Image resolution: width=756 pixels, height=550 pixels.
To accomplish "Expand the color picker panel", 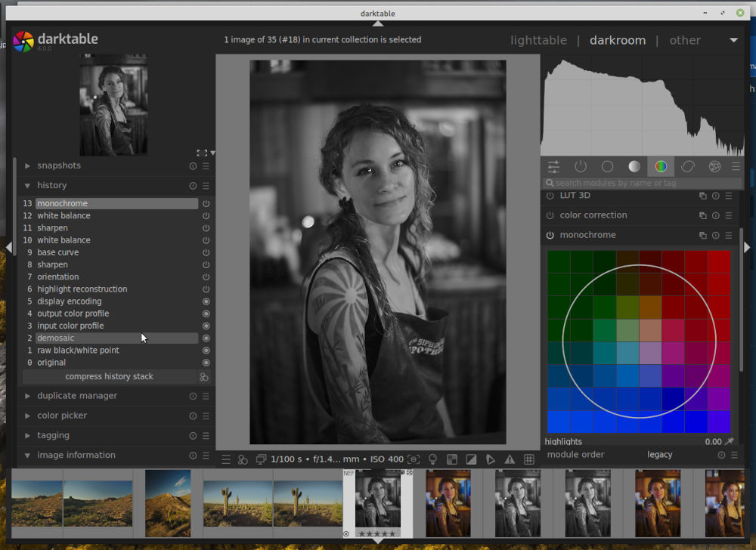I will pyautogui.click(x=27, y=416).
